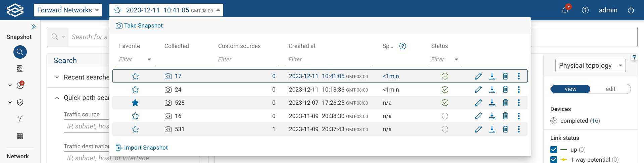Unfavorite snapshot 528 filled star
The image size is (644, 163).
click(135, 103)
